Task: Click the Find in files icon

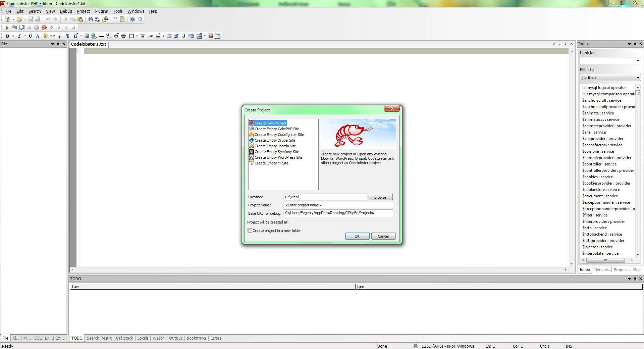Action: [105, 19]
